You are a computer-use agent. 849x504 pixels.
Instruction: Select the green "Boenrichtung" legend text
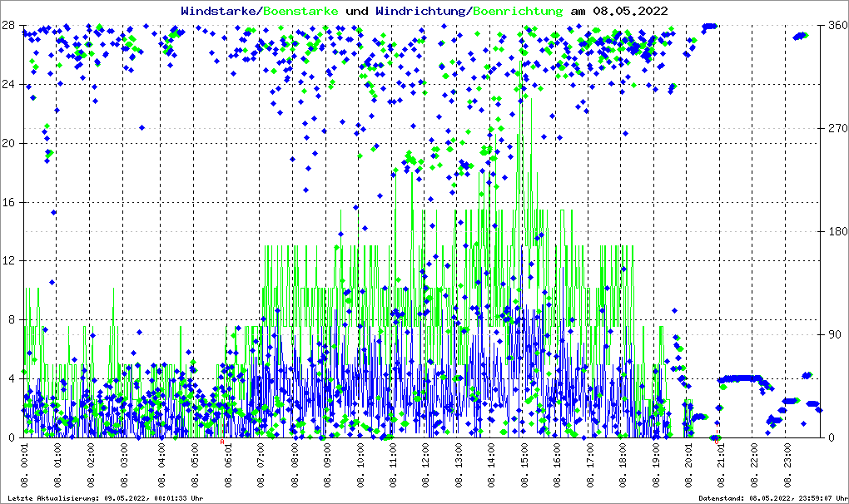(x=517, y=12)
